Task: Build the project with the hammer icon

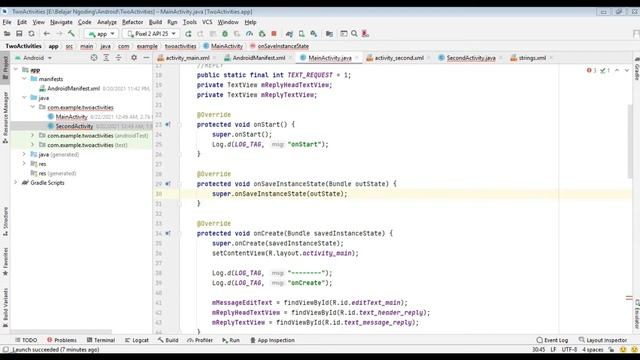Action: coord(71,34)
